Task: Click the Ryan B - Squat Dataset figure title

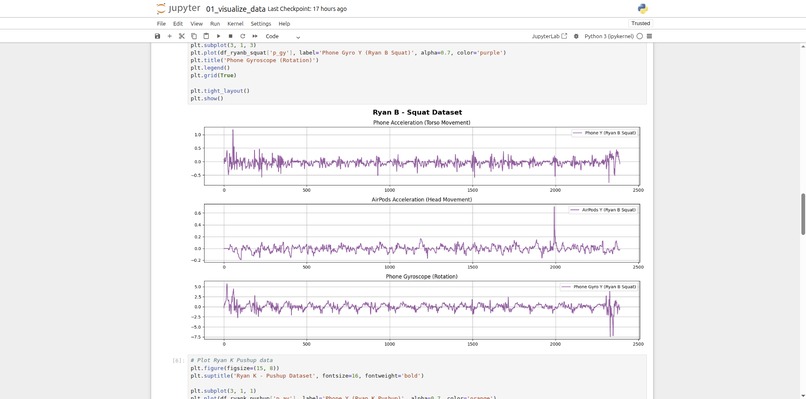Action: [x=417, y=112]
